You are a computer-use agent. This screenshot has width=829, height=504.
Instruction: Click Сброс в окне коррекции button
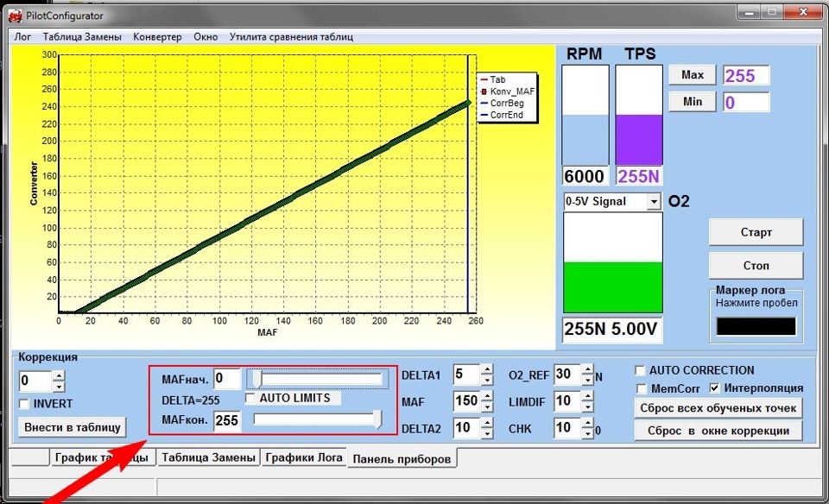(718, 431)
